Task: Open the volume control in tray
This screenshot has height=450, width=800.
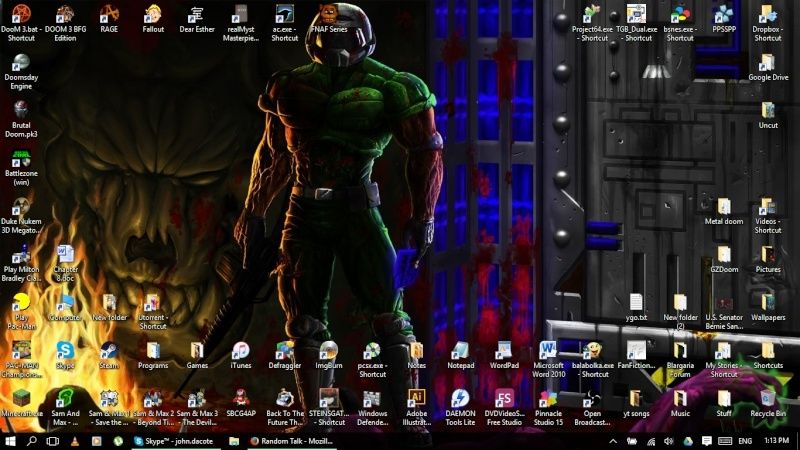Action: click(669, 441)
